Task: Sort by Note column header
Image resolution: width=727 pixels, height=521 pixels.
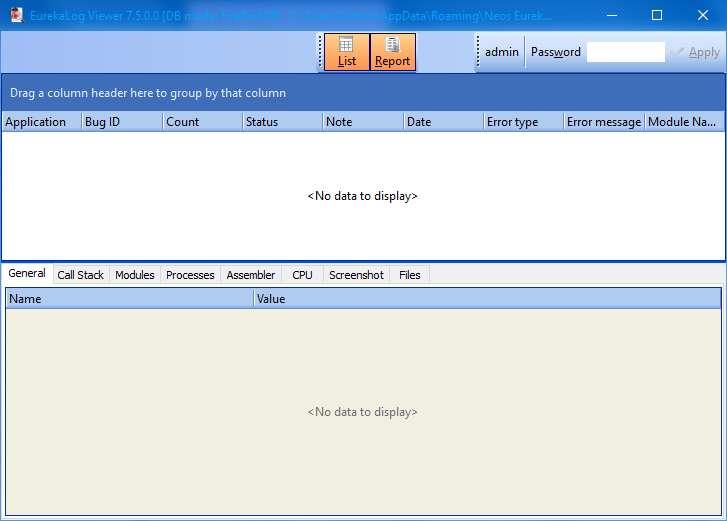Action: point(363,121)
